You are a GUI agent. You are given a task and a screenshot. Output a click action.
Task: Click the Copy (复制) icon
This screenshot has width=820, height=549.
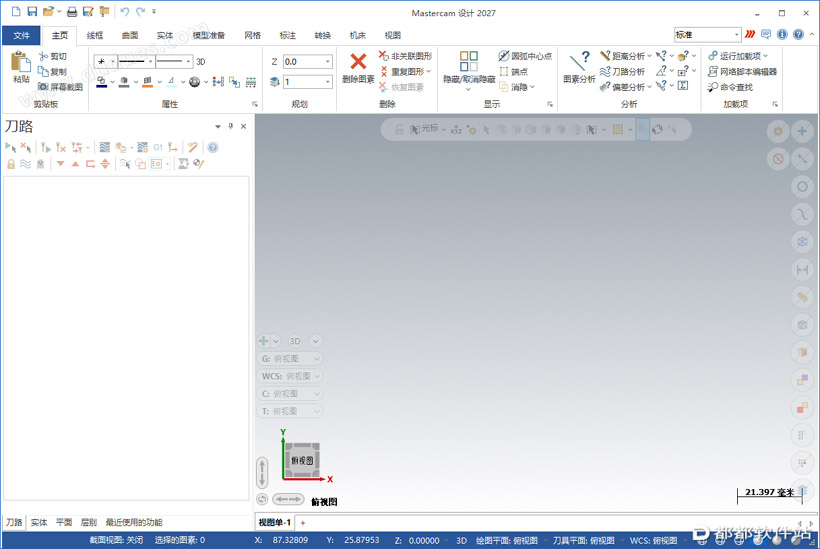pyautogui.click(x=43, y=71)
